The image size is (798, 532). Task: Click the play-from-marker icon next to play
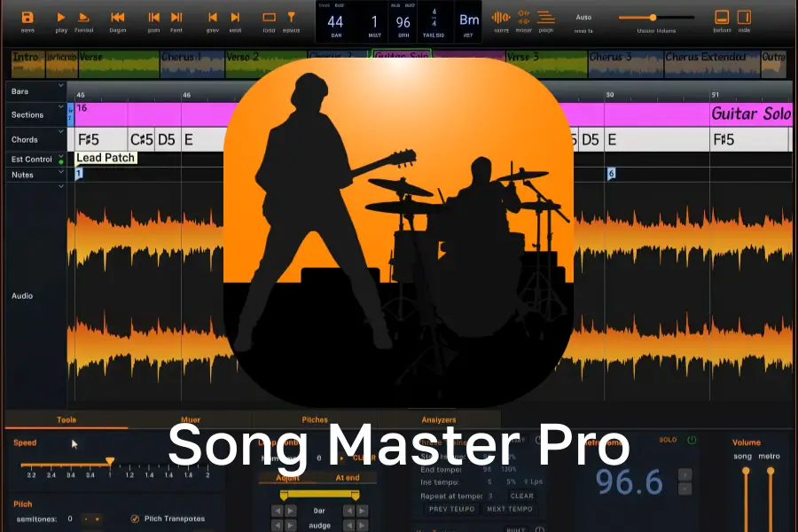(x=83, y=18)
